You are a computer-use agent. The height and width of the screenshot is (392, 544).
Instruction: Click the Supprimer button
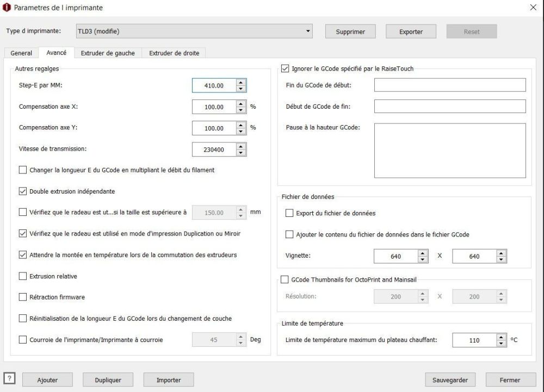click(x=350, y=32)
